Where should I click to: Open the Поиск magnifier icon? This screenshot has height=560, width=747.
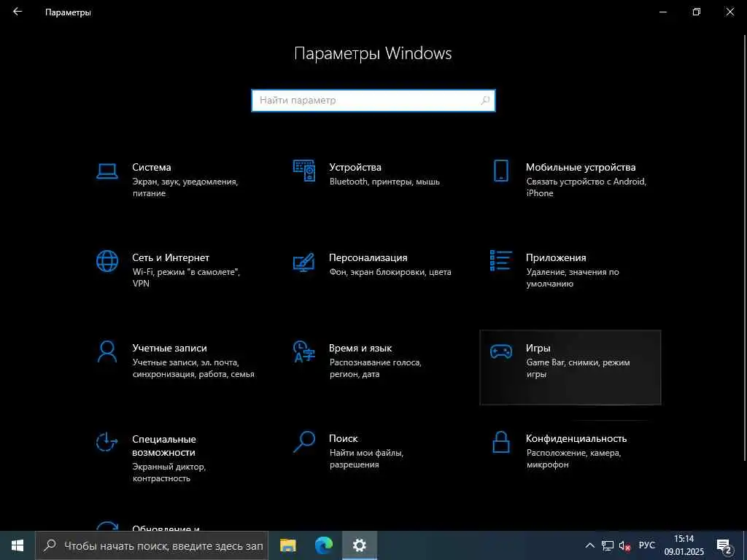(304, 442)
